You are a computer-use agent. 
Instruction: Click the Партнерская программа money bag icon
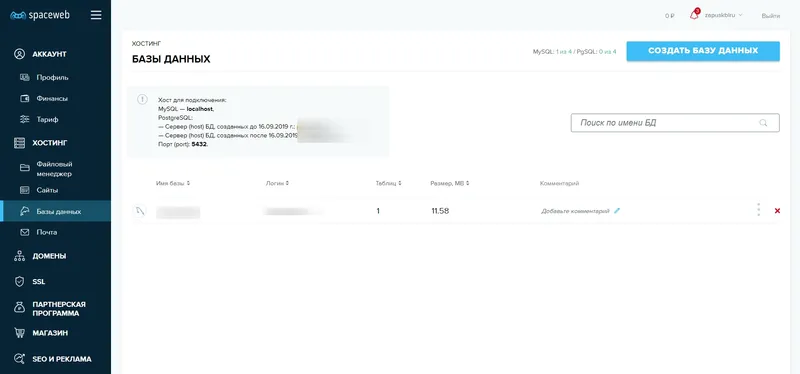click(x=19, y=307)
